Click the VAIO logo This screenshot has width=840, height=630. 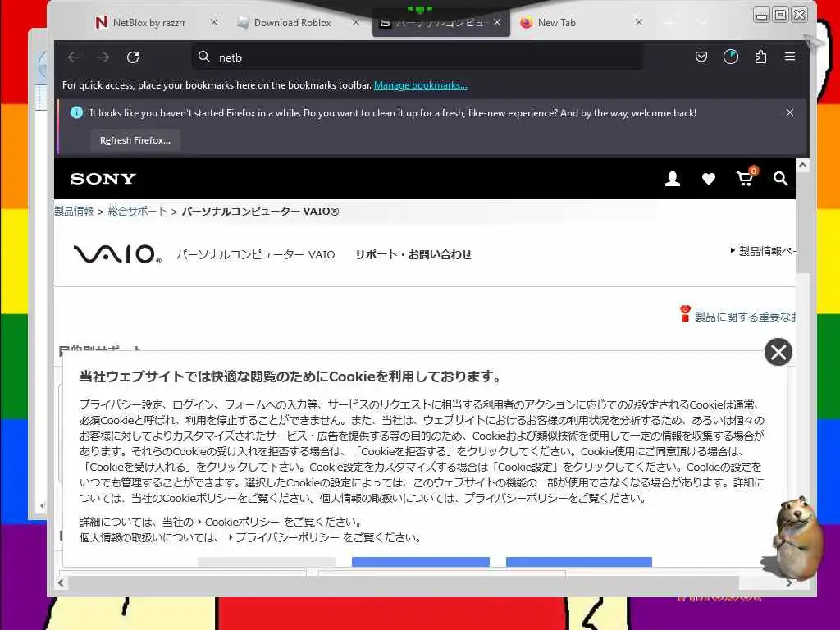click(117, 254)
